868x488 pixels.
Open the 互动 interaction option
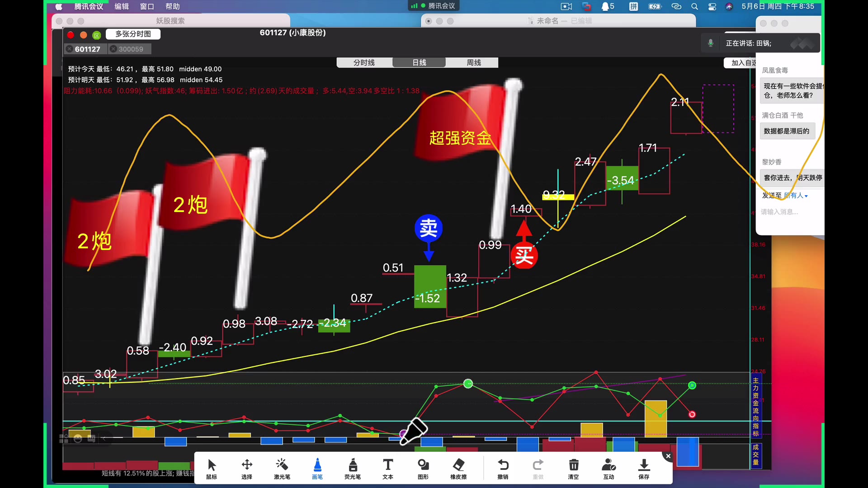[609, 469]
